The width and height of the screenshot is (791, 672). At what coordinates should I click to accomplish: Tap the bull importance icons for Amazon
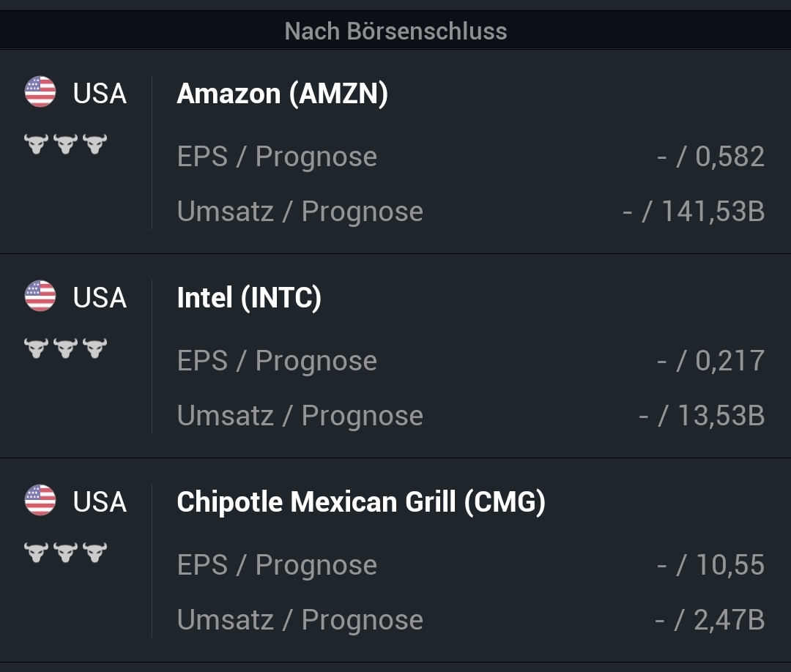point(65,143)
